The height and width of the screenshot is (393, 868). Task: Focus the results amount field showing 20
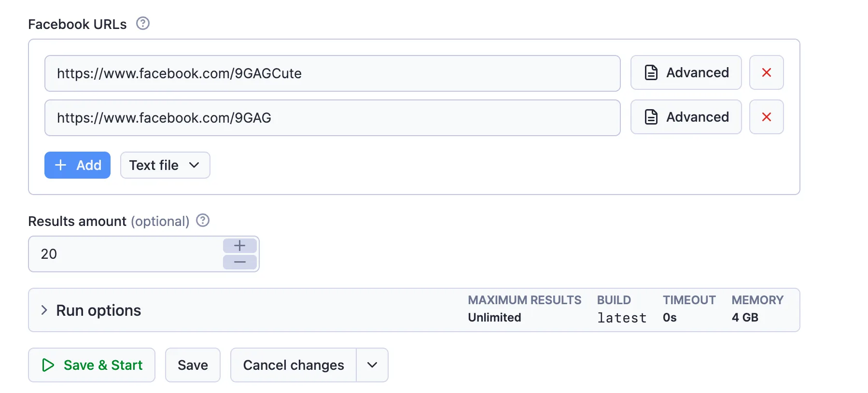126,254
